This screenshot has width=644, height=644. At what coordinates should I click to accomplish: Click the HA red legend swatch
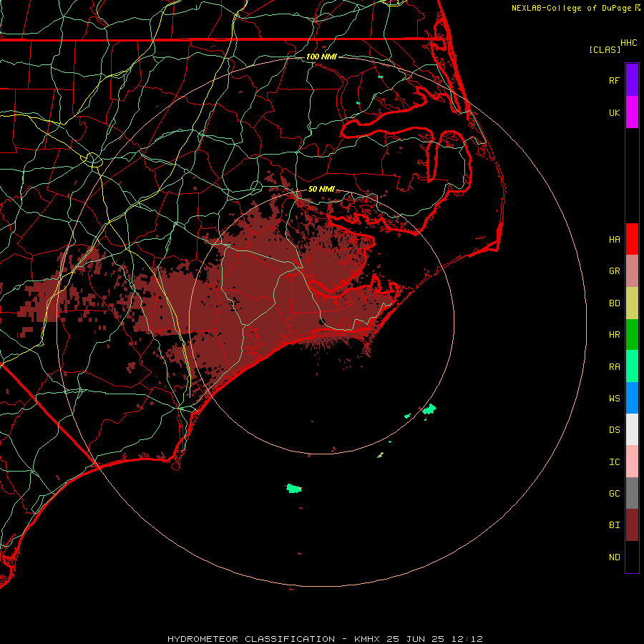(x=632, y=239)
